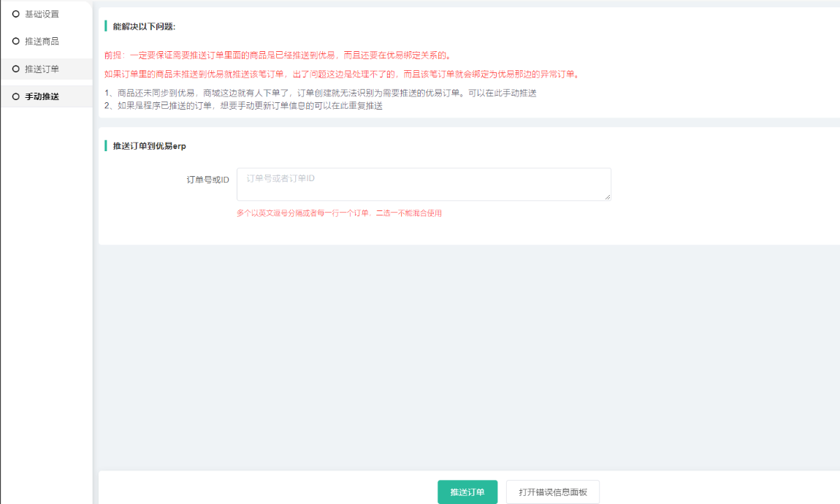Click the circle icon beside 推送商品
Screen dimensions: 840x504
click(16, 41)
